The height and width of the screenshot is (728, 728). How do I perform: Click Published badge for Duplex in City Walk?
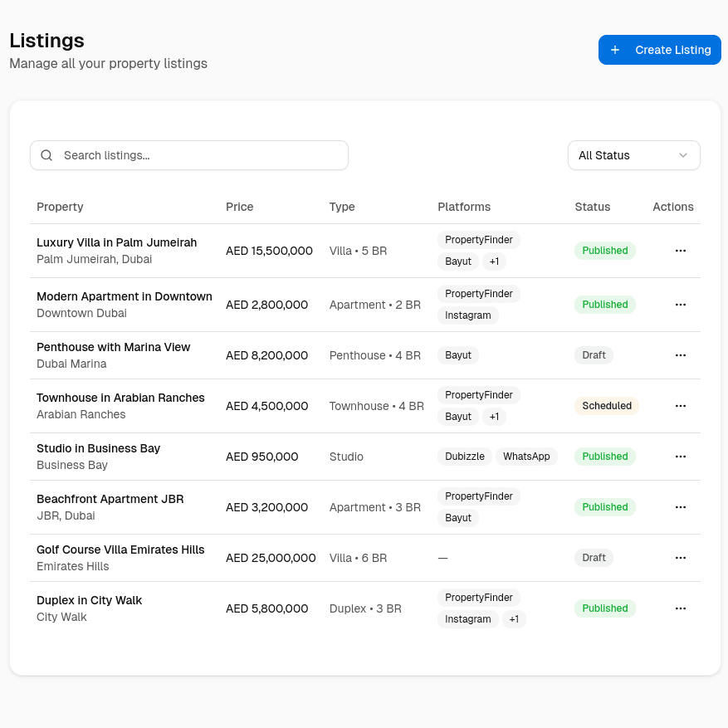coord(605,608)
